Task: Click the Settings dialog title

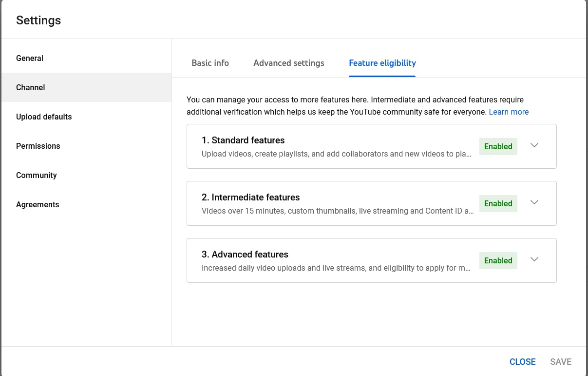Action: (x=38, y=20)
